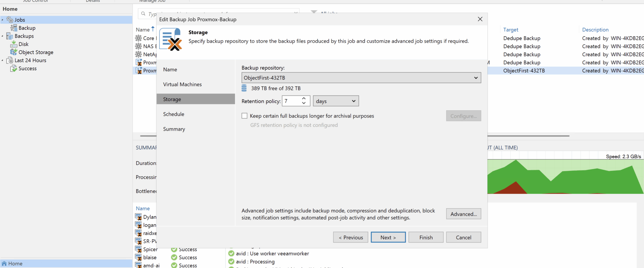
Task: Click the Last 24 Hours icon
Action: [10, 60]
